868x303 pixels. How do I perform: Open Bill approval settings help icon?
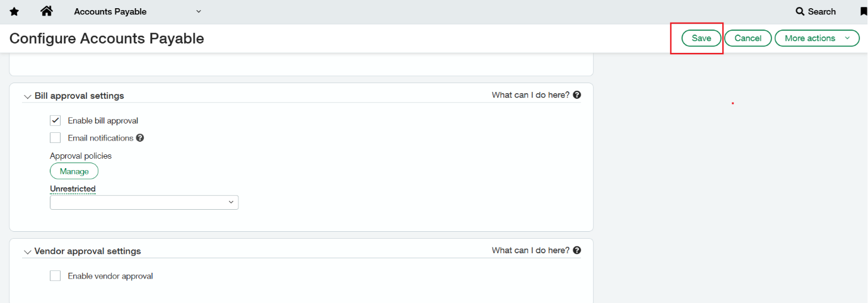click(x=577, y=95)
